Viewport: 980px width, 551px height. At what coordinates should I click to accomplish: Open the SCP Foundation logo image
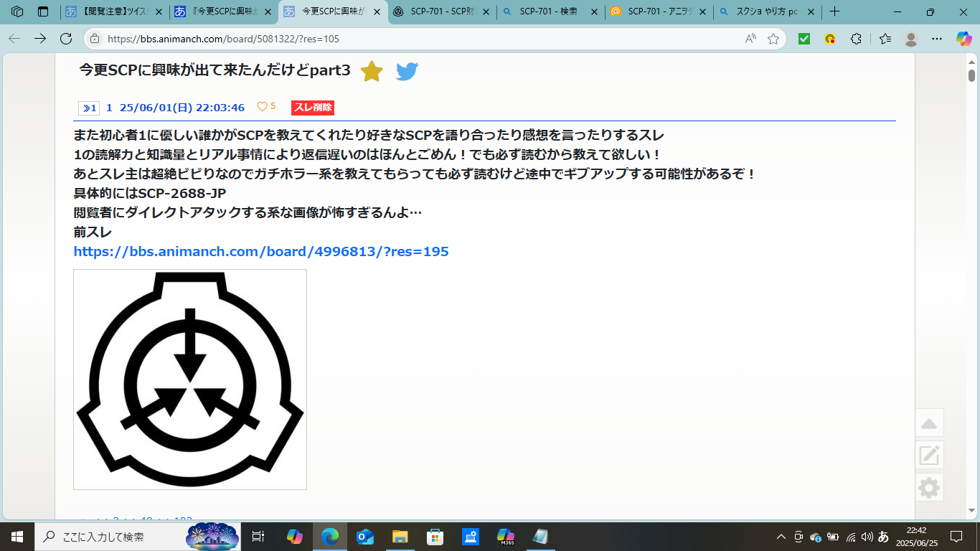[x=190, y=380]
